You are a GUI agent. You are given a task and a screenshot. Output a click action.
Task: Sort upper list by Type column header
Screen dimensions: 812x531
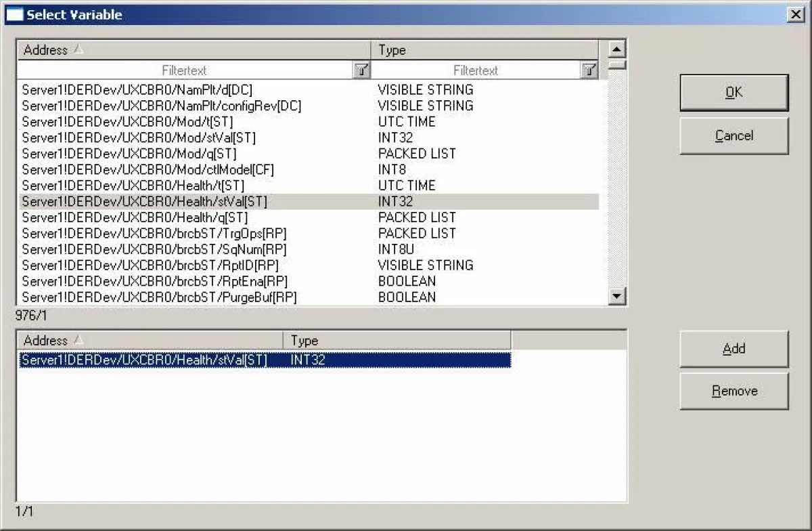[484, 50]
